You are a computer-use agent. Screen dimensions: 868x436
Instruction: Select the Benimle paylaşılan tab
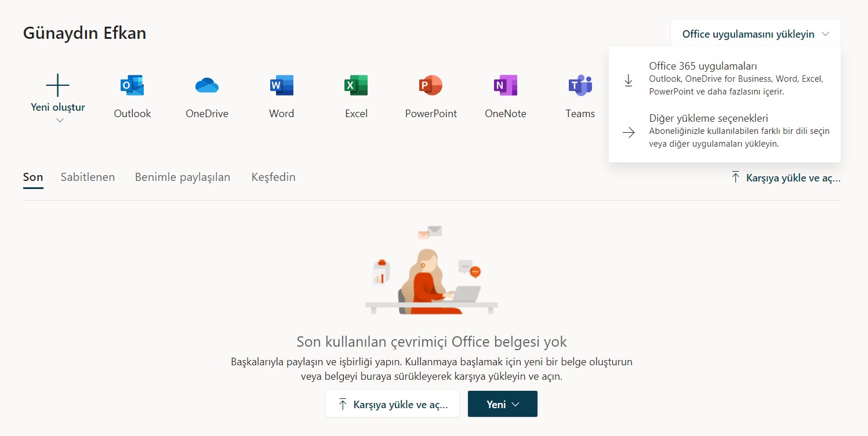[x=183, y=177]
